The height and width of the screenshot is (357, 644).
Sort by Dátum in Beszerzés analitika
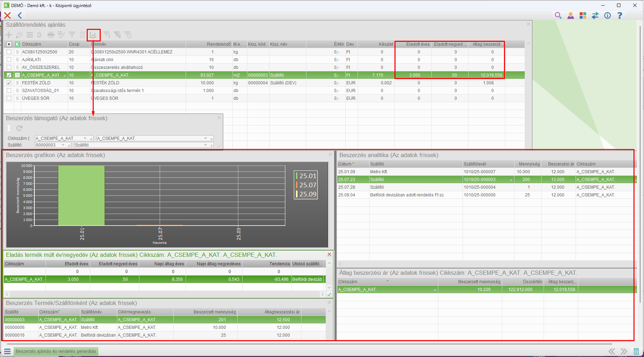353,164
